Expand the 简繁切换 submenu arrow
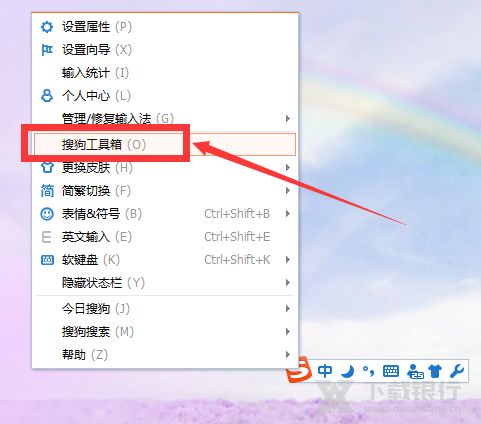The height and width of the screenshot is (424, 481). point(288,191)
